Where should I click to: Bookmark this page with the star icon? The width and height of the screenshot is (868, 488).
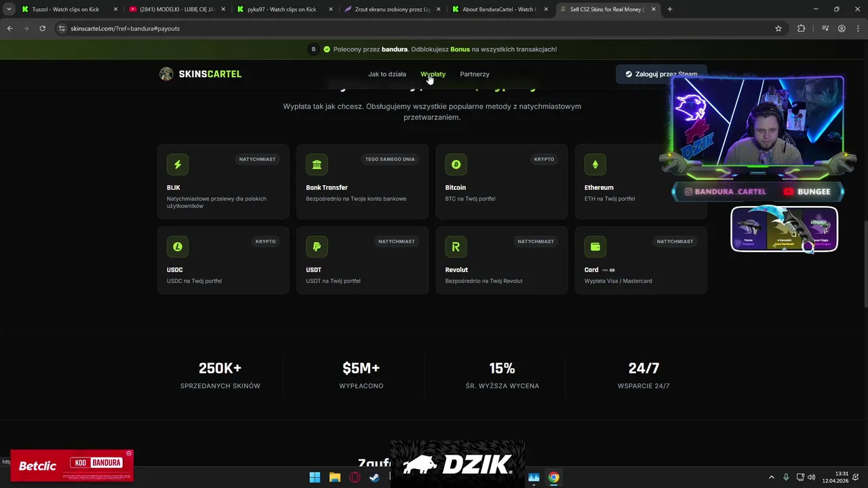[778, 28]
